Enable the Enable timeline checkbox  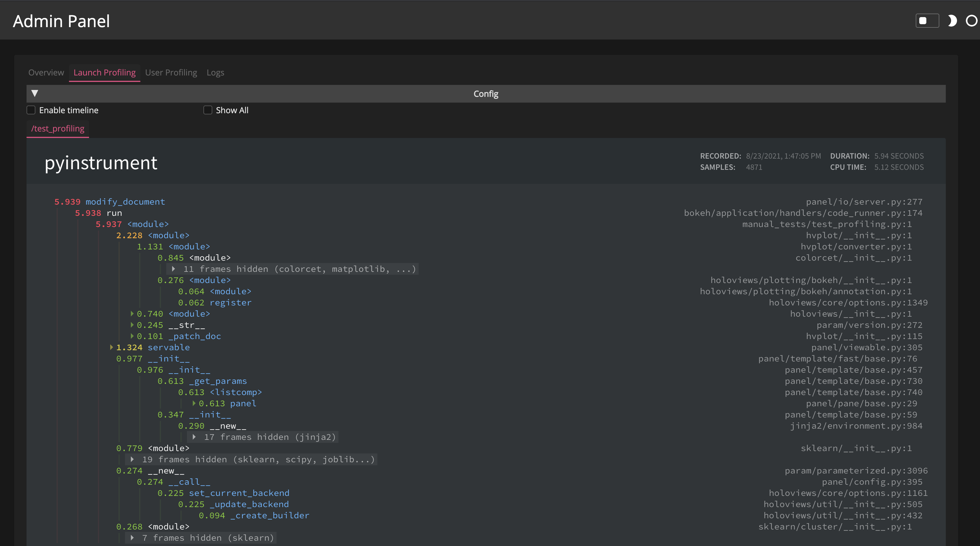[31, 110]
